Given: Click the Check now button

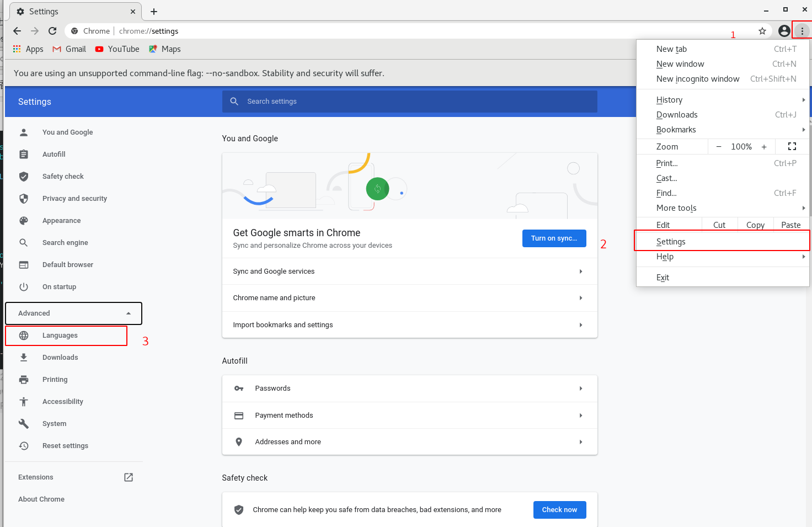Looking at the screenshot, I should click(559, 510).
